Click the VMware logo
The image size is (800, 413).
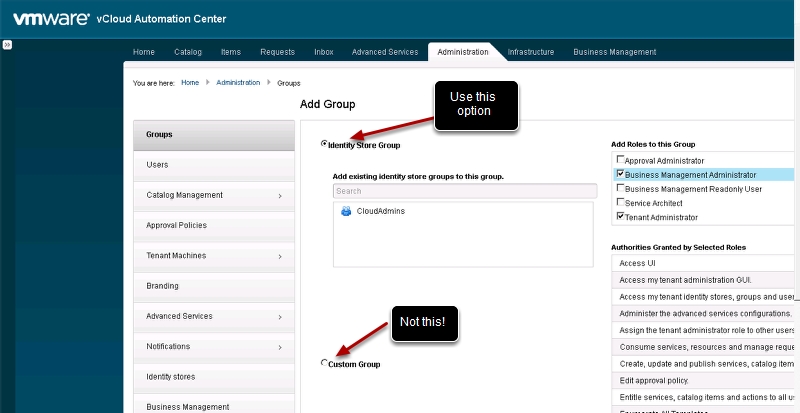click(52, 19)
